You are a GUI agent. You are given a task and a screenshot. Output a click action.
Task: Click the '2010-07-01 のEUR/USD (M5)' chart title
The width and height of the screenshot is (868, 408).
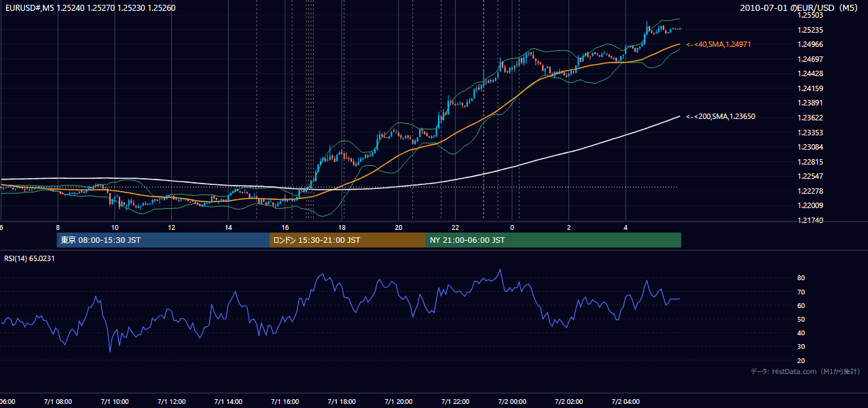pyautogui.click(x=800, y=8)
